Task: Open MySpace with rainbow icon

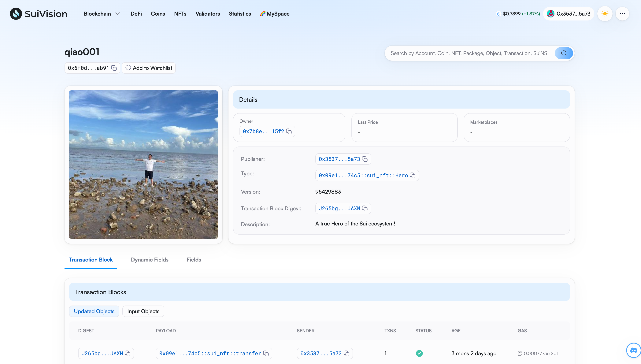Action: pos(275,14)
